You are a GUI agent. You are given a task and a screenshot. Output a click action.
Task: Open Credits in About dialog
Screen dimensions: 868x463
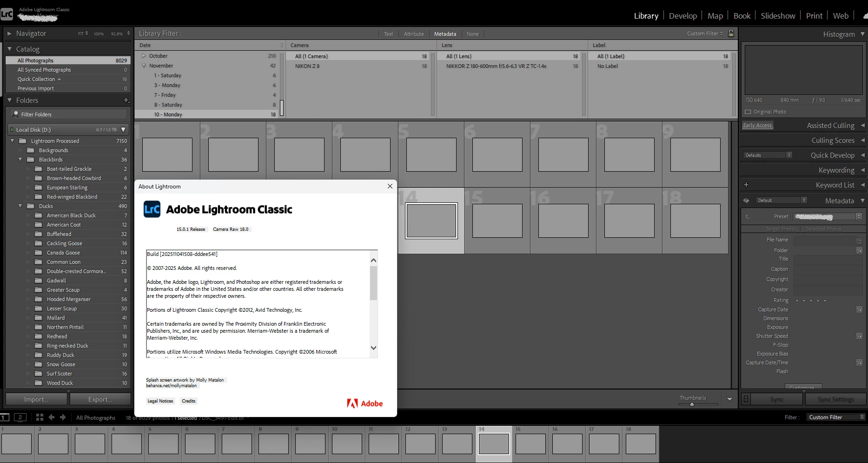[189, 401]
